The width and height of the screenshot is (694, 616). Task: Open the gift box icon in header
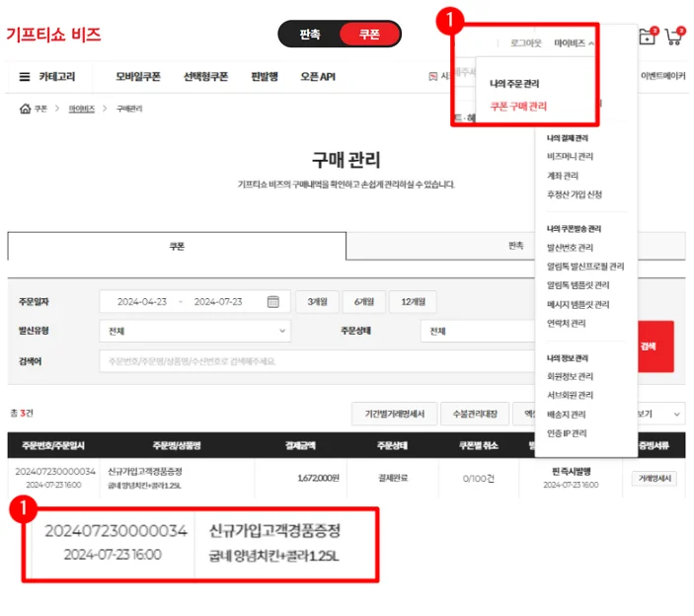[649, 36]
